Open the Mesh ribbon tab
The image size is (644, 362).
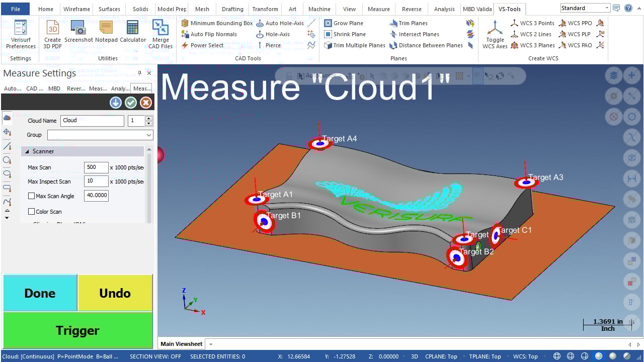[x=202, y=9]
